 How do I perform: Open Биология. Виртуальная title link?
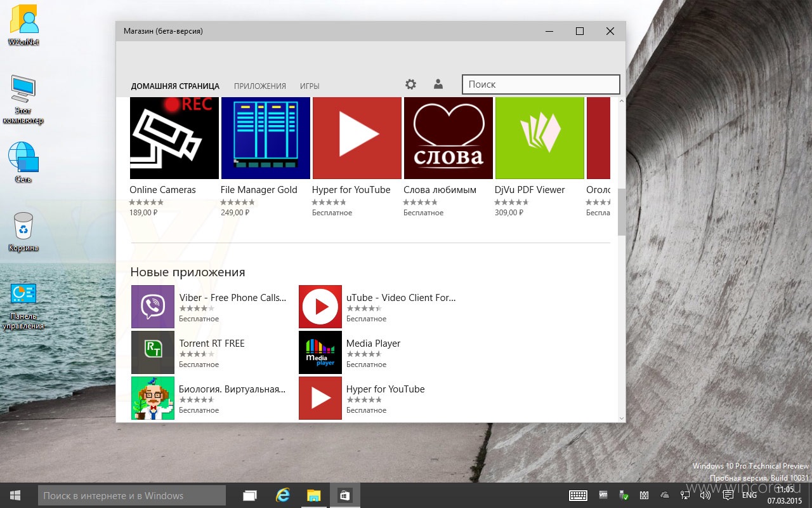232,389
